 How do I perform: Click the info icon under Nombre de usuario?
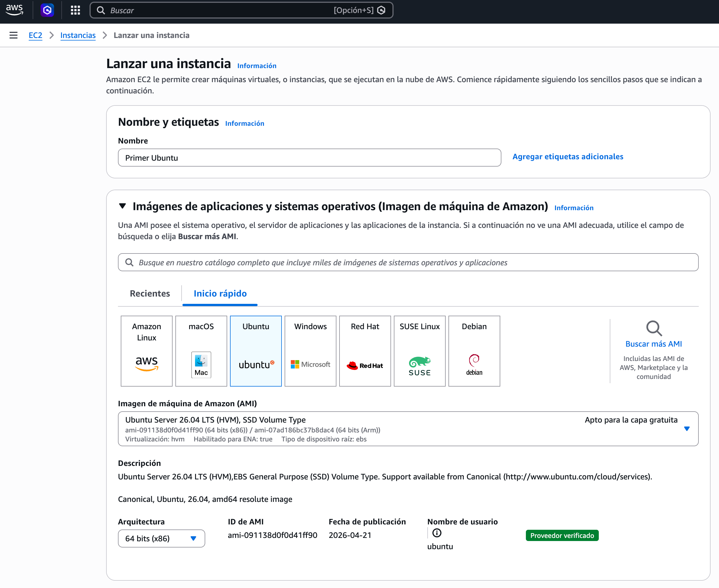pos(437,533)
